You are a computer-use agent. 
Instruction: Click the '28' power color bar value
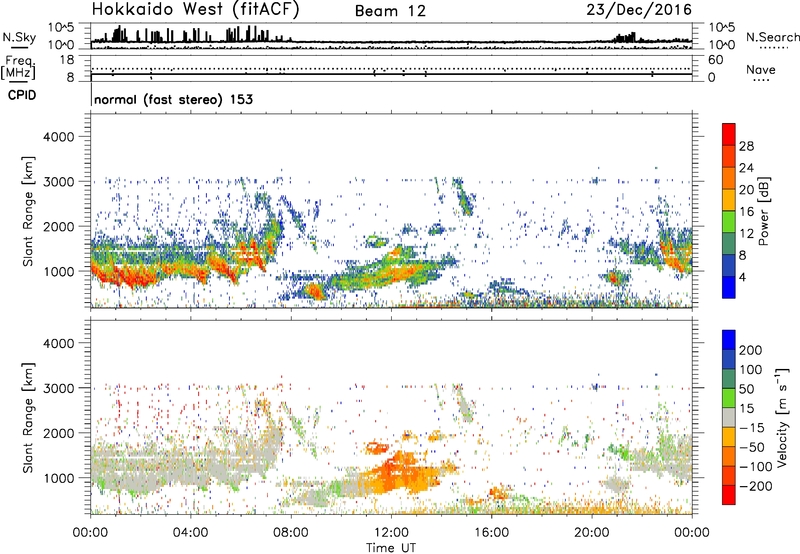(746, 146)
